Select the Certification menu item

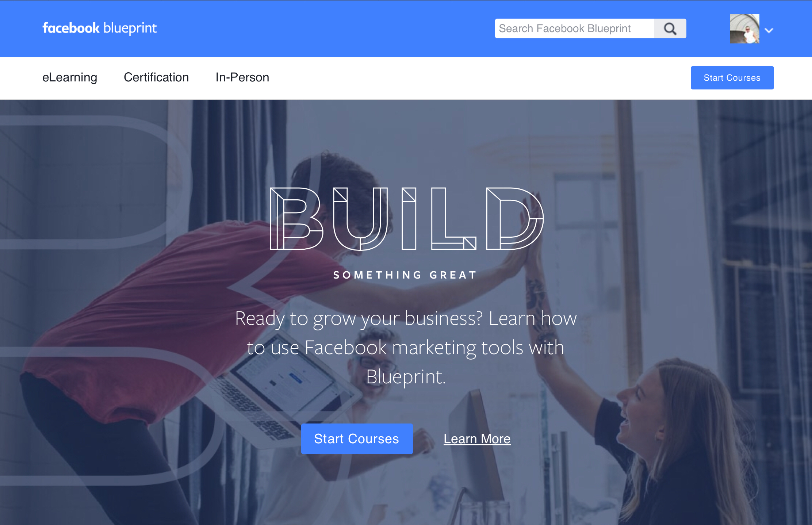click(156, 77)
